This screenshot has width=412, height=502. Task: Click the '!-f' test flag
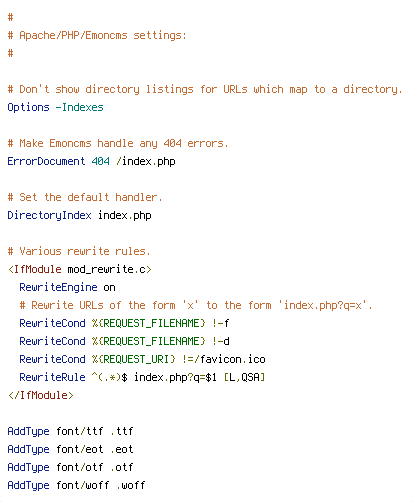[220, 323]
